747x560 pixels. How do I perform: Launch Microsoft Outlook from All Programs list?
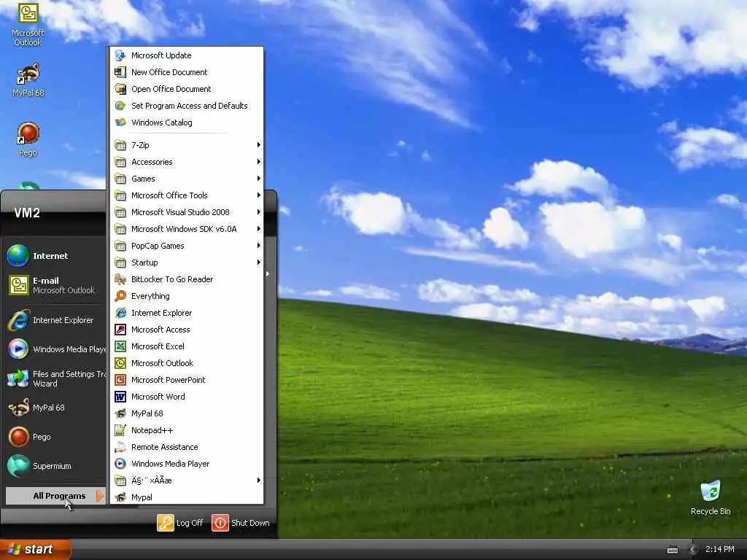pos(187,363)
